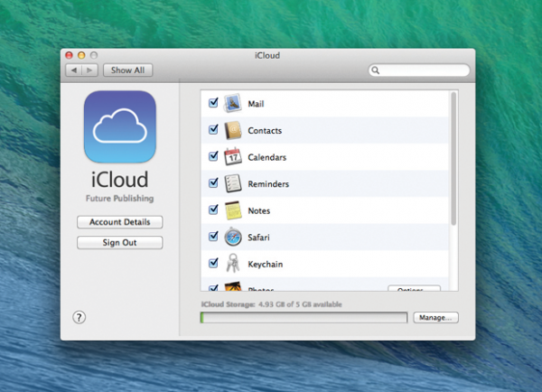Go forward with the right arrow button
This screenshot has width=542, height=392.
coord(89,70)
